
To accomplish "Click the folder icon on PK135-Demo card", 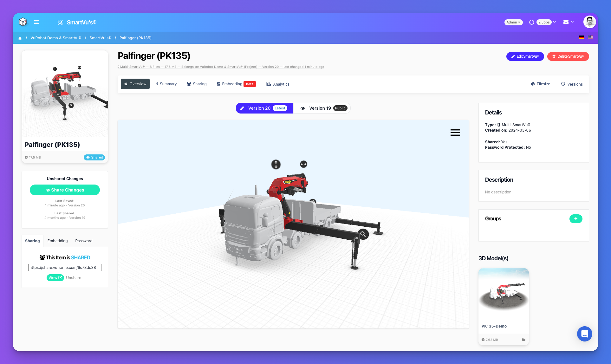I will click(x=523, y=340).
